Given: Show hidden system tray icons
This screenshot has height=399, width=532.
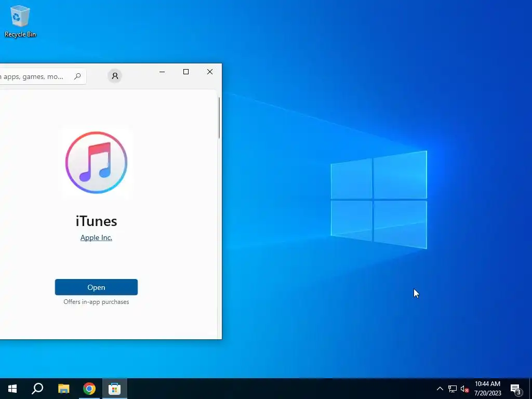Looking at the screenshot, I should click(x=440, y=389).
